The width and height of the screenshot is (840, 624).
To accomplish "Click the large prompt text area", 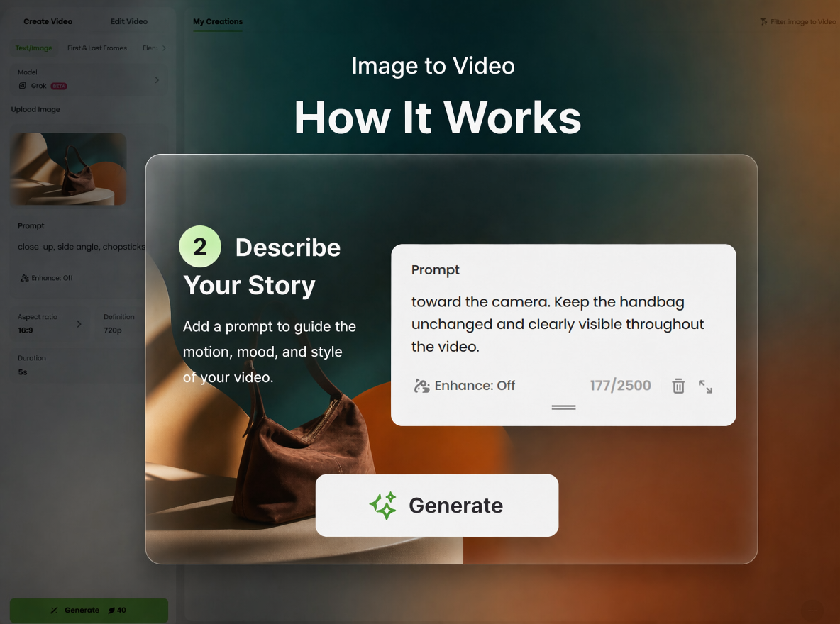I will coord(558,324).
